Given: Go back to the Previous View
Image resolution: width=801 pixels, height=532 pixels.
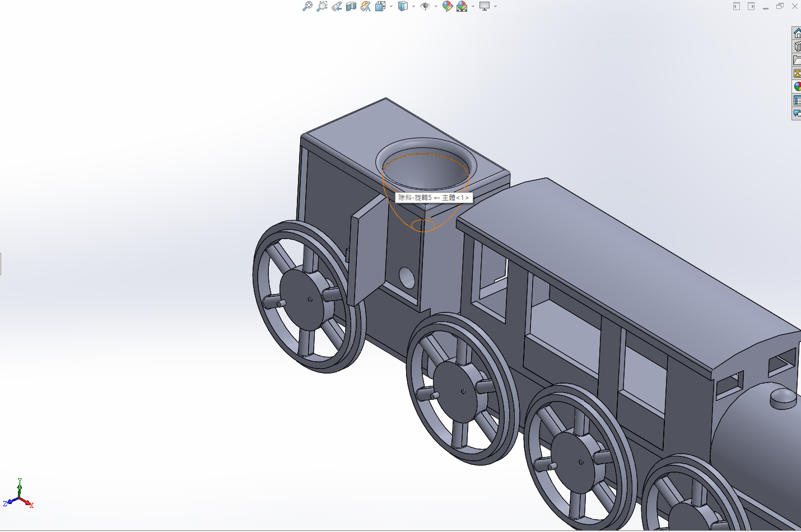Looking at the screenshot, I should pyautogui.click(x=336, y=6).
